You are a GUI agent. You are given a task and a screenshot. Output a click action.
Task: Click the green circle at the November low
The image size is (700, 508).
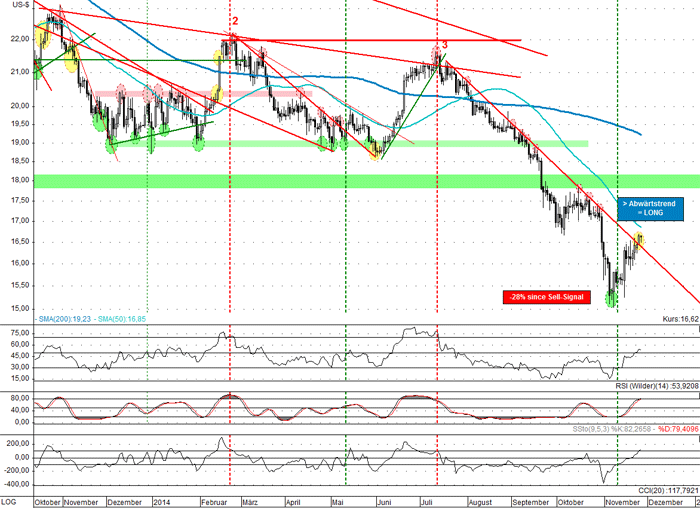click(612, 298)
